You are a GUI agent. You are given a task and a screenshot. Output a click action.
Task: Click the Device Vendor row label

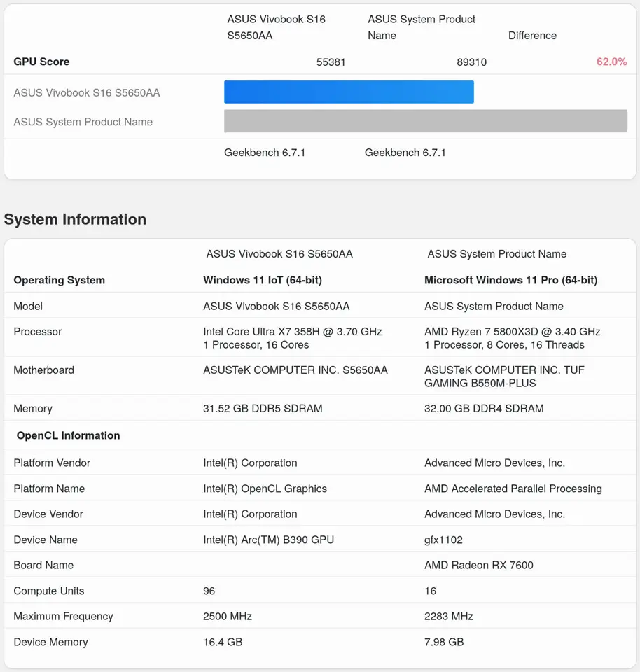[48, 514]
